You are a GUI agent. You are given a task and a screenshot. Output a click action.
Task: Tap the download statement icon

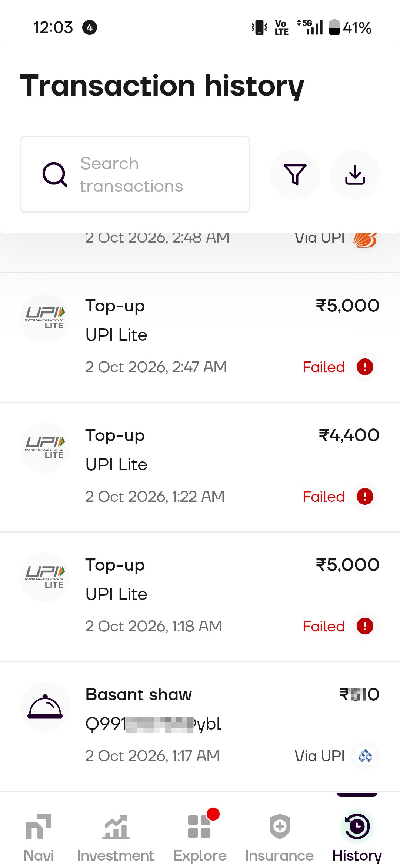pyautogui.click(x=355, y=174)
